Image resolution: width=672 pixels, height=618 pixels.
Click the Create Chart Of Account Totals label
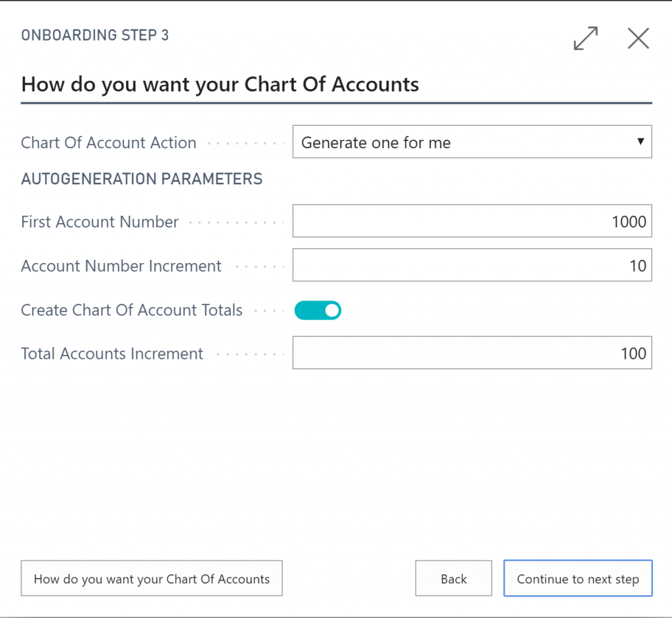(x=132, y=310)
